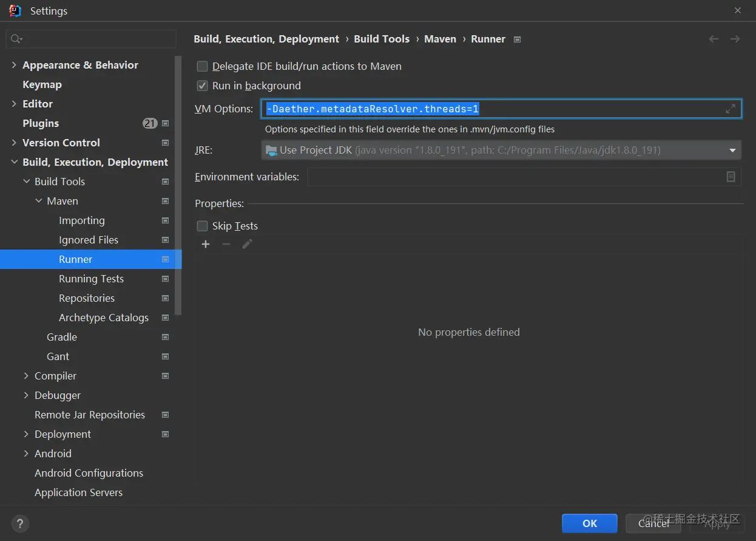756x541 pixels.
Task: Open the environment variables editor icon
Action: coord(731,177)
